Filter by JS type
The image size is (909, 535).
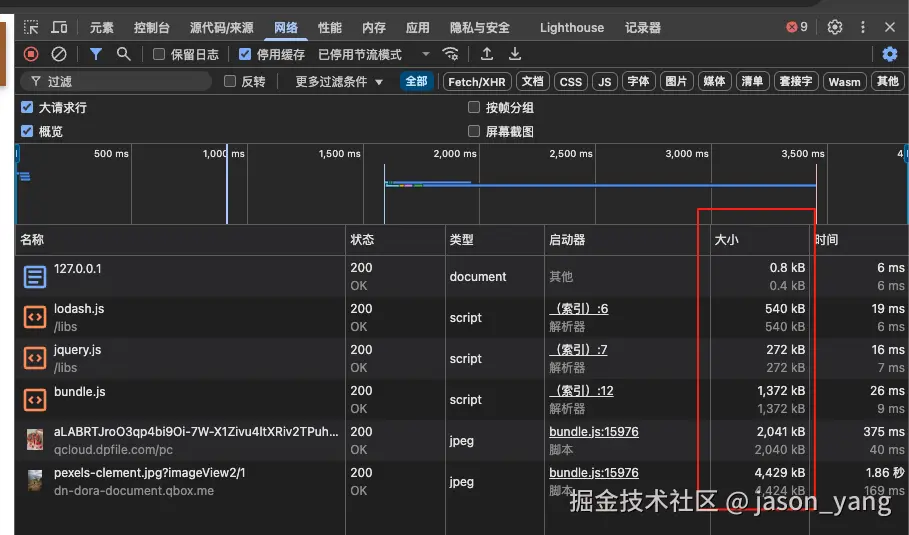(x=605, y=82)
